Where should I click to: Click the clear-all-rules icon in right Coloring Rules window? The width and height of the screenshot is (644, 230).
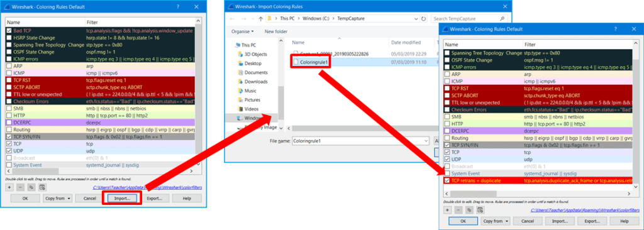[480, 210]
